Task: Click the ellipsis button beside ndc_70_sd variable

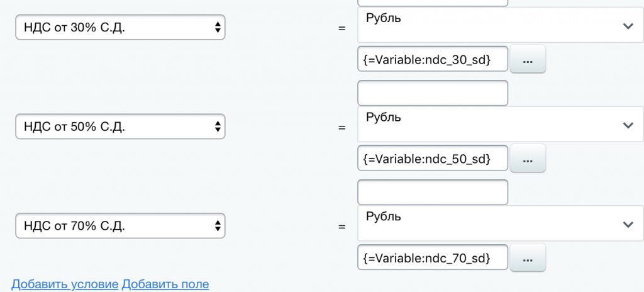Action: coord(528,258)
